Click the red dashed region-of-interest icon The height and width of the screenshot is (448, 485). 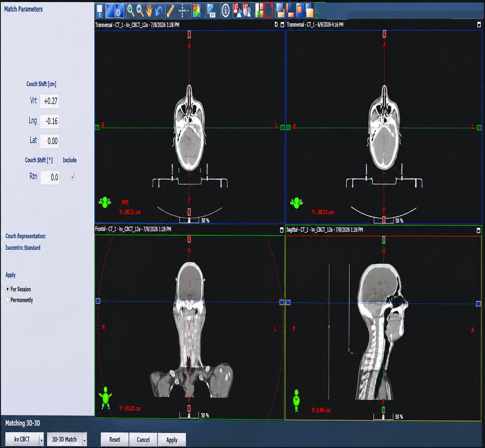tap(269, 11)
